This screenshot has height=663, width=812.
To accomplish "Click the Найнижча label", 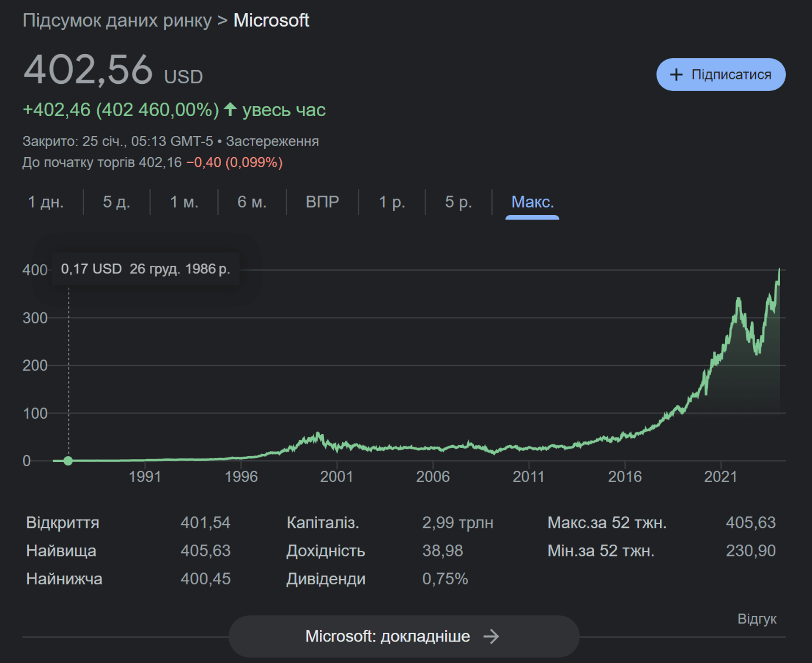I will pyautogui.click(x=64, y=578).
